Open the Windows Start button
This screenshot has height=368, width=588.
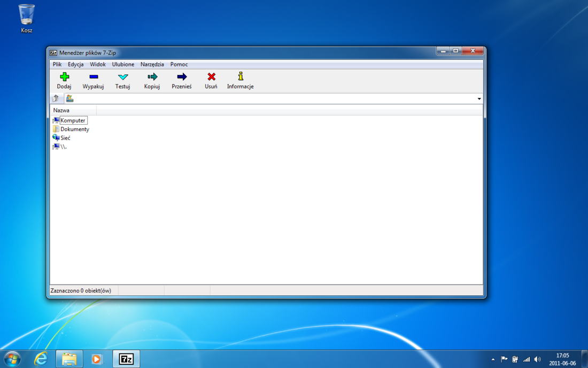tap(12, 359)
